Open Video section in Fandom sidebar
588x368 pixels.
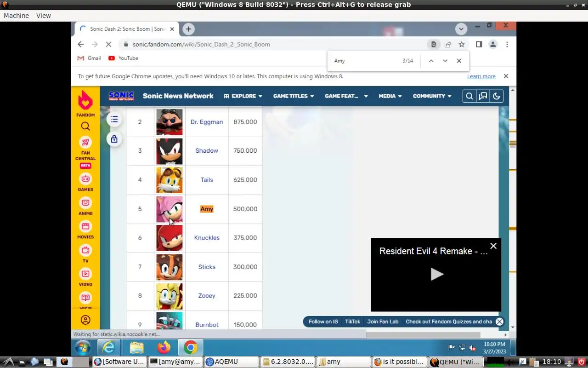coord(85,278)
